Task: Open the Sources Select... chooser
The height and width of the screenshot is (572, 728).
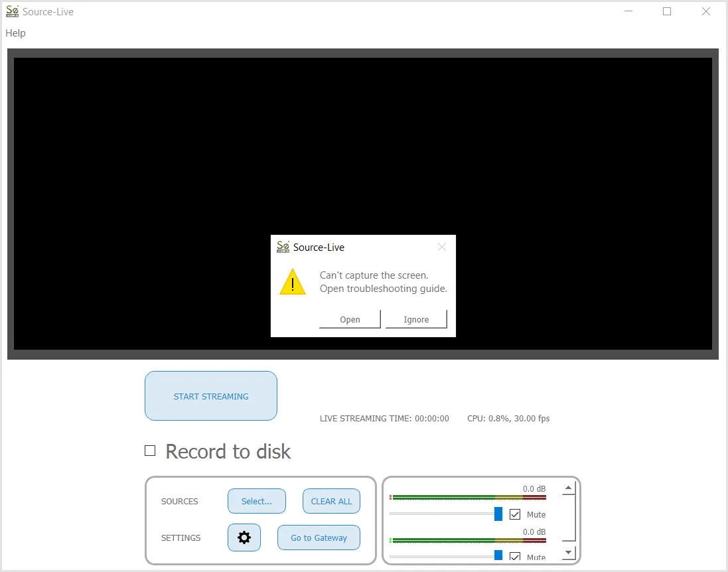Action: 257,501
